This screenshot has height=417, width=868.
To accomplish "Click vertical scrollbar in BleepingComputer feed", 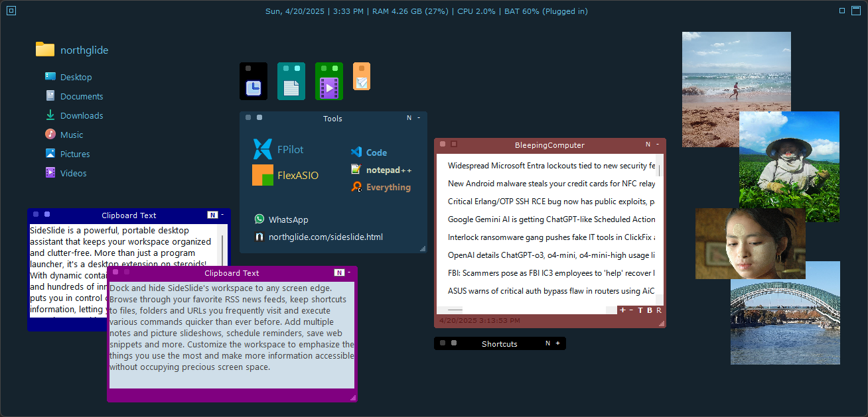I will (660, 169).
